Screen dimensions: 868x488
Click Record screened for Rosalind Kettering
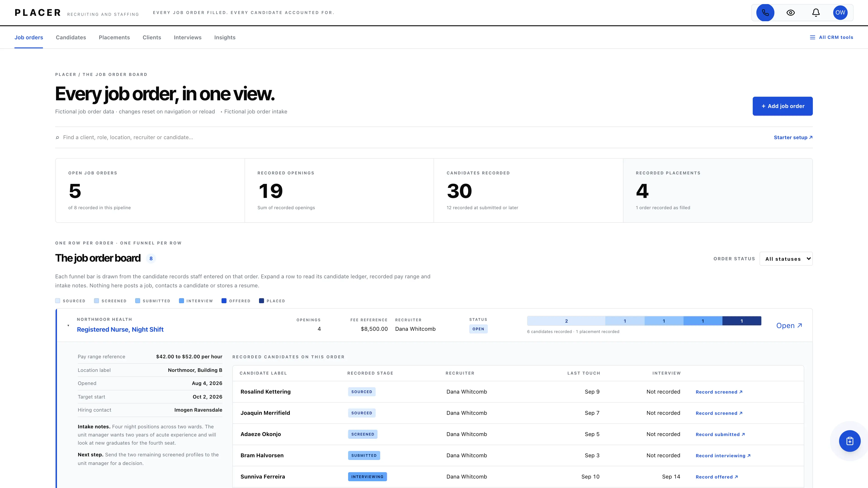pos(719,392)
